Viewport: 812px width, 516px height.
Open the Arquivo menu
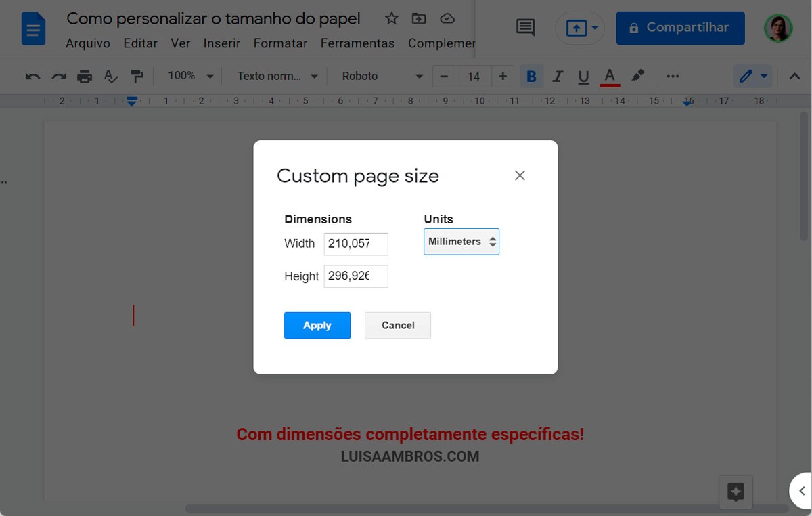tap(87, 43)
